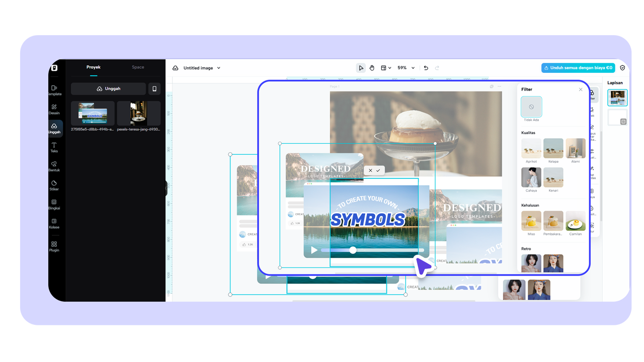Select the blank bottom layer under Lapisan
644x362 pixels.
617,118
